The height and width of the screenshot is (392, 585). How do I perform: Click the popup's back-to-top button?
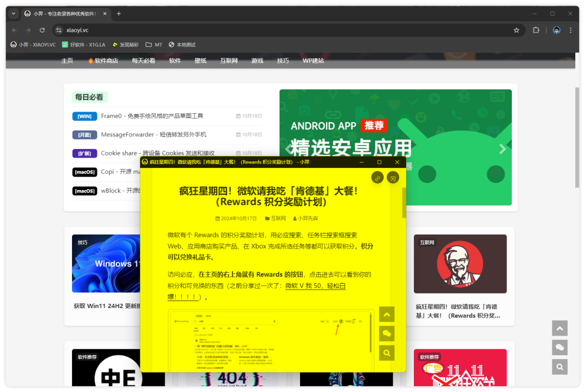point(387,315)
